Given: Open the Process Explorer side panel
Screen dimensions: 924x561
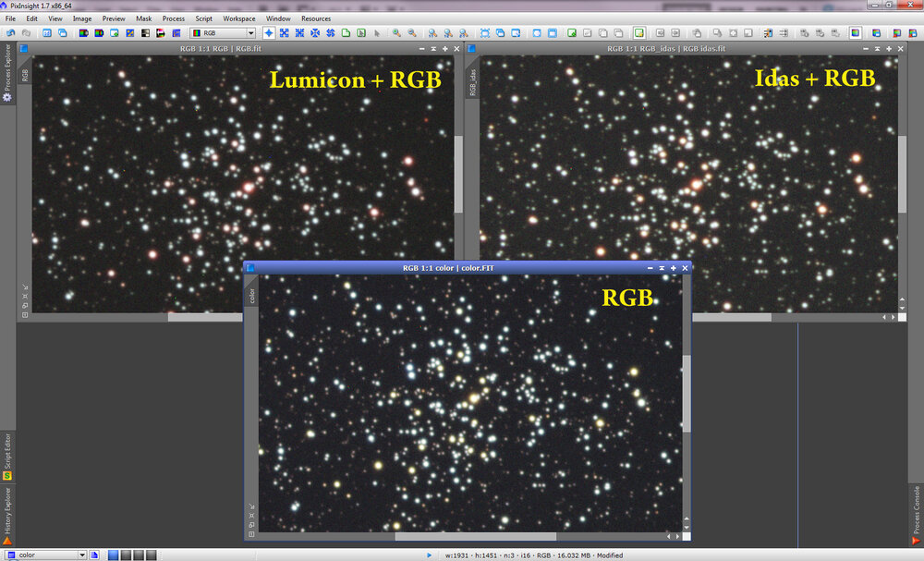Looking at the screenshot, I should pos(6,72).
